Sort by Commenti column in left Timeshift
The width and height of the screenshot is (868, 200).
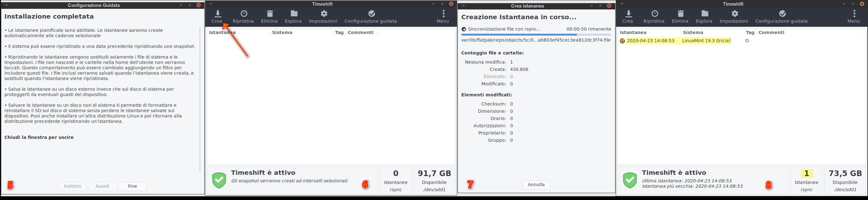(x=361, y=33)
